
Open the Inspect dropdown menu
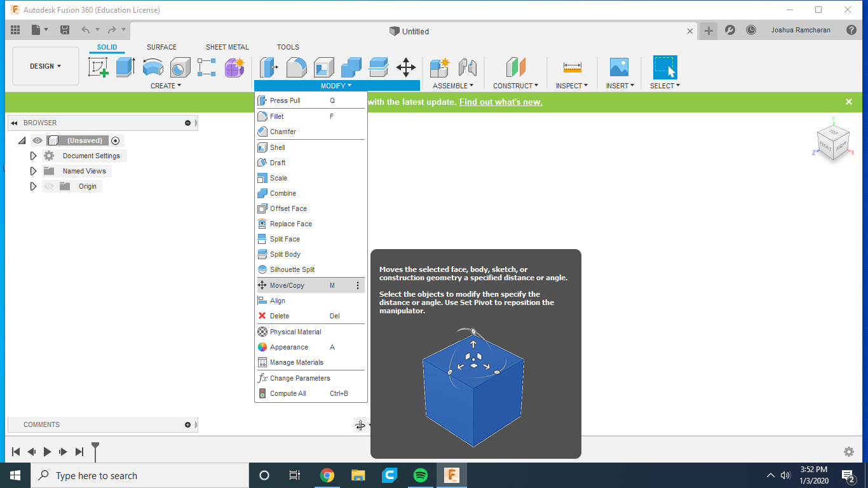pos(572,86)
